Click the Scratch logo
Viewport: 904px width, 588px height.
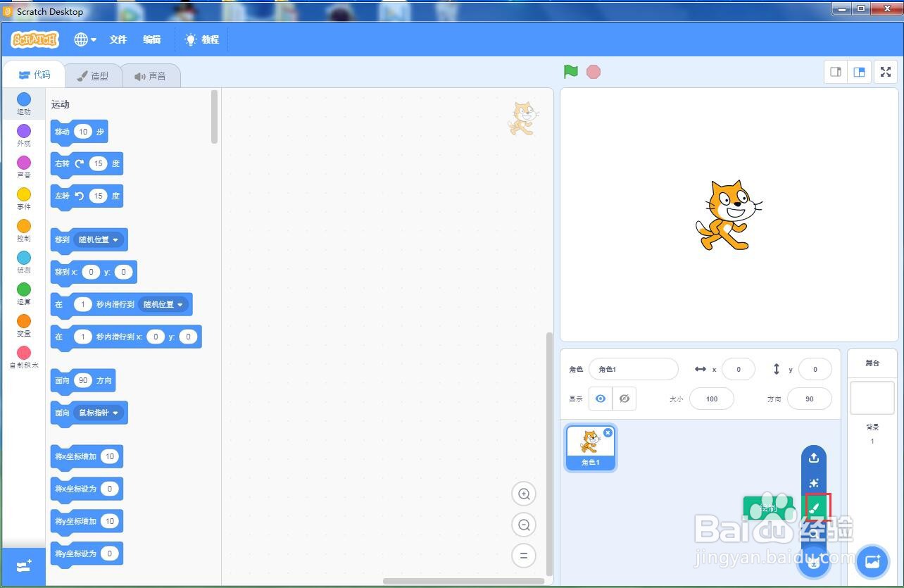pos(34,39)
